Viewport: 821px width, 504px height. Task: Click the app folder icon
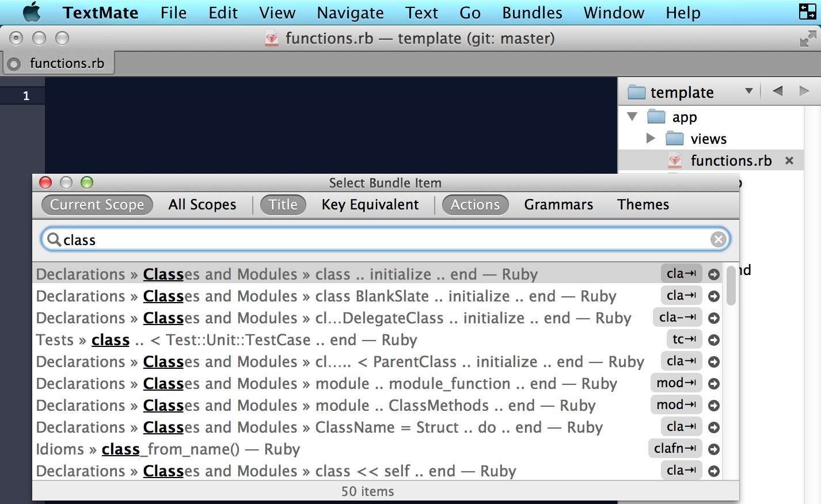pyautogui.click(x=656, y=117)
